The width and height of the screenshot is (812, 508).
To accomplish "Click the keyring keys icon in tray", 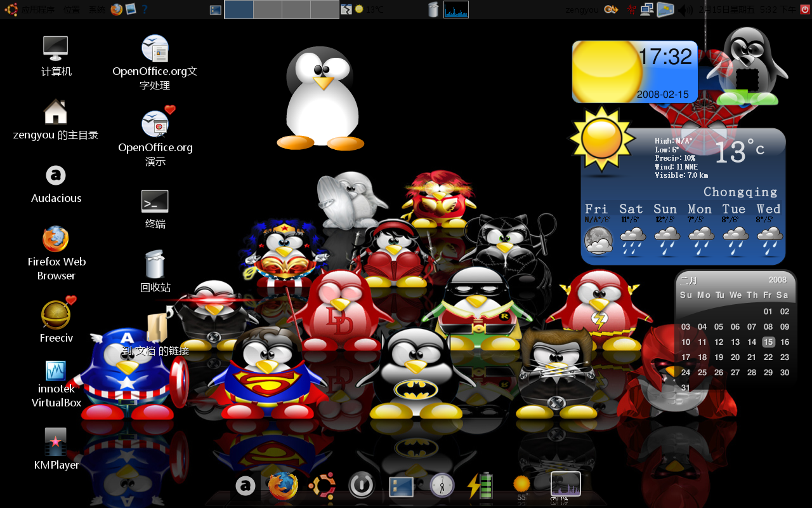I will 611,10.
